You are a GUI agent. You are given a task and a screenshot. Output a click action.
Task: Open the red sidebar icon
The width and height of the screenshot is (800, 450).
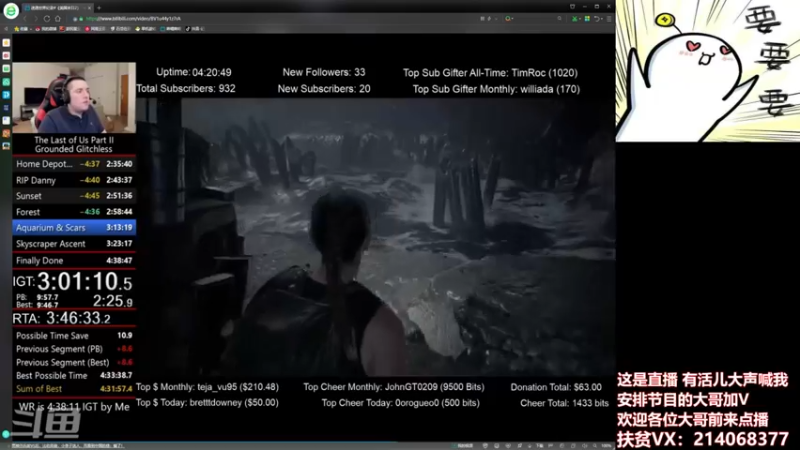coord(6,56)
